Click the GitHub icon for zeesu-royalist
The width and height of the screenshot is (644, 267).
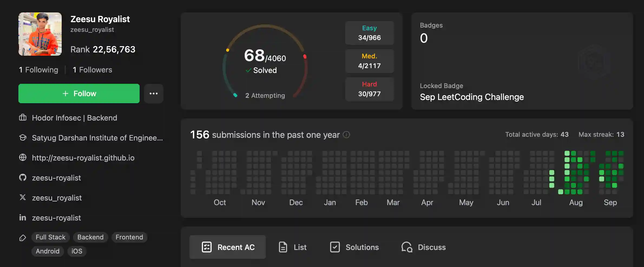point(23,178)
